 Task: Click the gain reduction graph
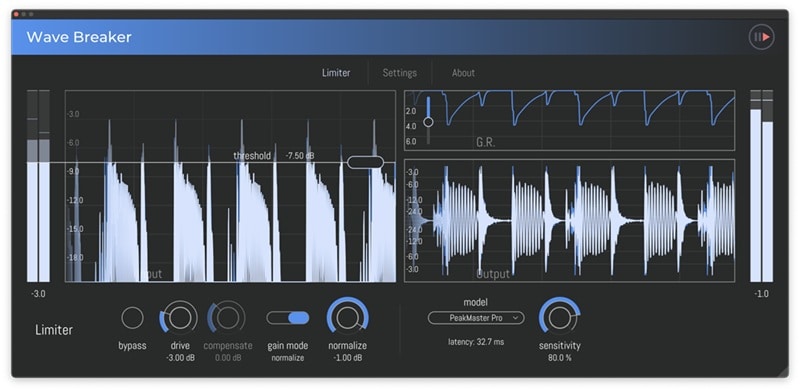click(x=569, y=120)
